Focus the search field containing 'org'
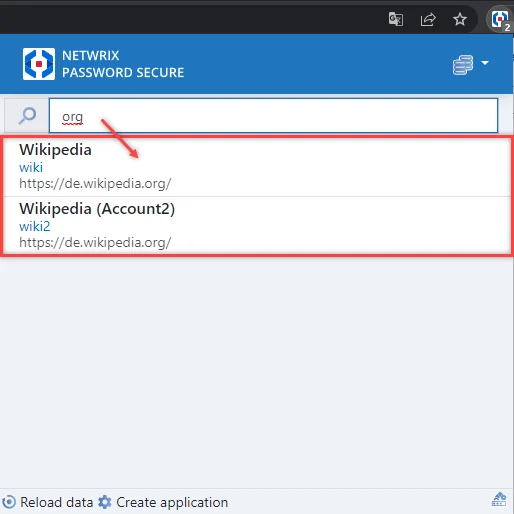514x514 pixels. (x=273, y=116)
